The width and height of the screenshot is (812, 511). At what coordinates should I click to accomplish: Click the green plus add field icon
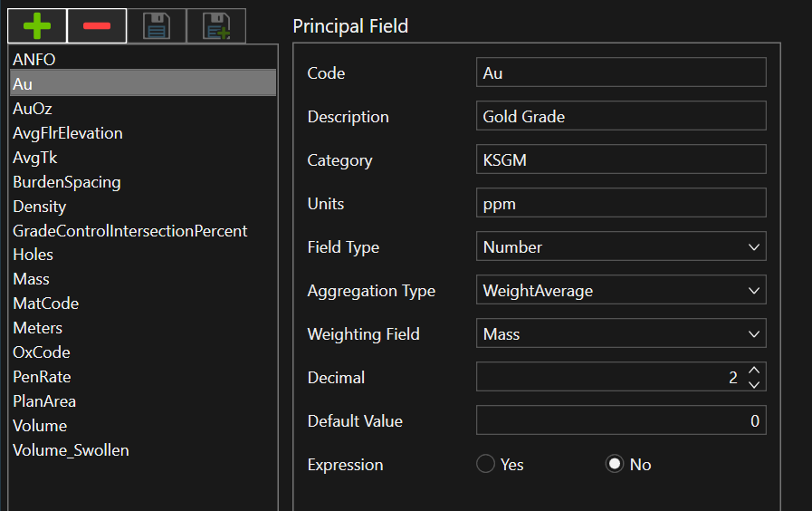(x=37, y=26)
